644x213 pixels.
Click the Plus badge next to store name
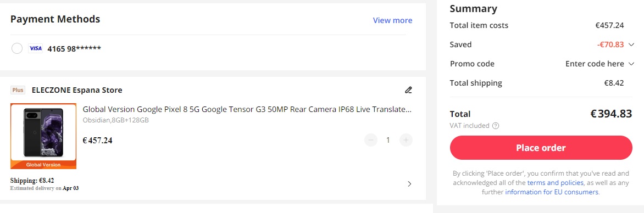pyautogui.click(x=18, y=90)
